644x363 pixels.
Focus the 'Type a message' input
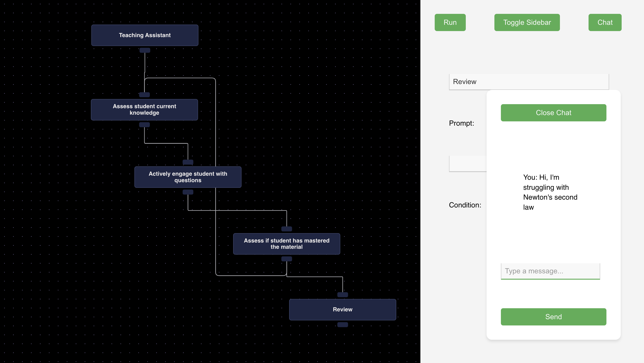click(550, 271)
